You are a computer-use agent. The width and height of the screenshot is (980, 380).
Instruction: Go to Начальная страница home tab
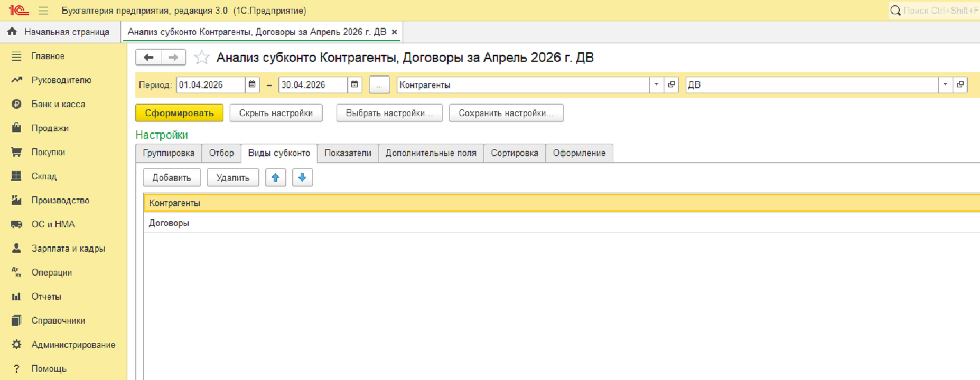(x=59, y=32)
